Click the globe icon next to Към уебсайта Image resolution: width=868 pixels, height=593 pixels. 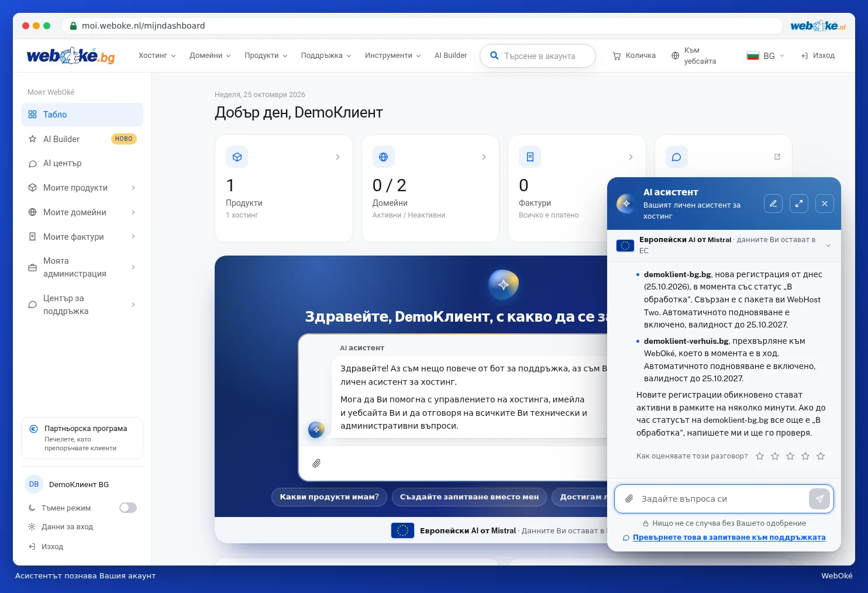(676, 56)
